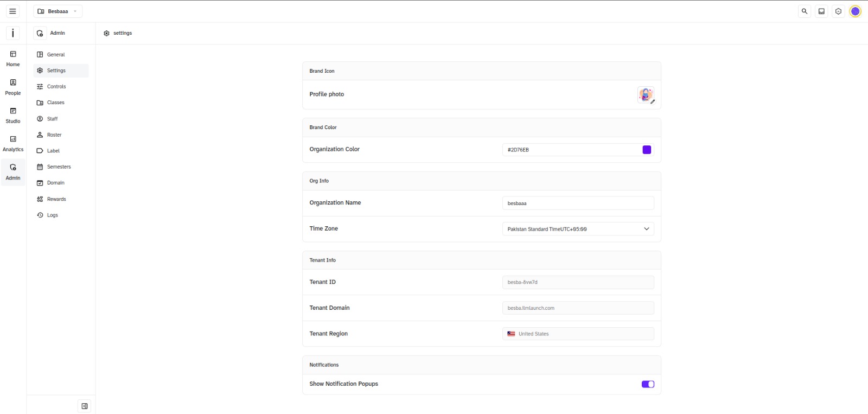Select Admin in the left rail
The height and width of the screenshot is (414, 868).
click(x=13, y=172)
